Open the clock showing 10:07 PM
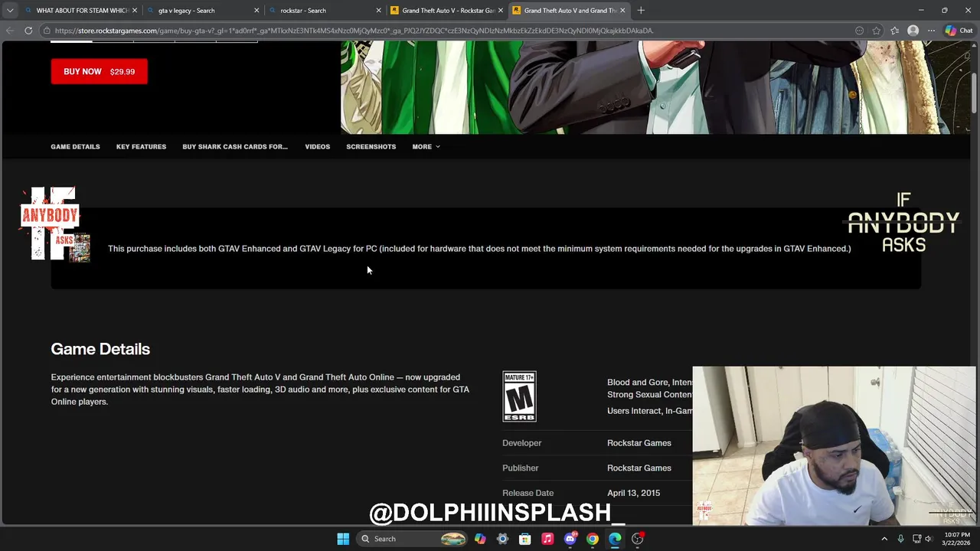Image resolution: width=980 pixels, height=551 pixels. point(956,539)
